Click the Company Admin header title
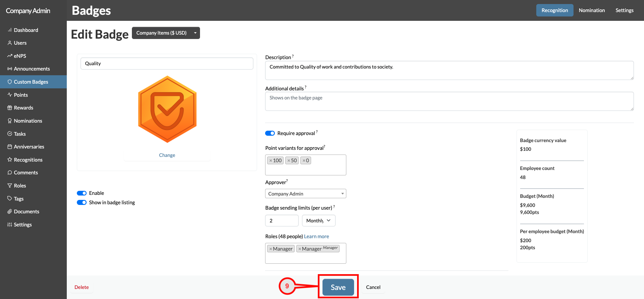This screenshot has width=644, height=299. click(28, 11)
